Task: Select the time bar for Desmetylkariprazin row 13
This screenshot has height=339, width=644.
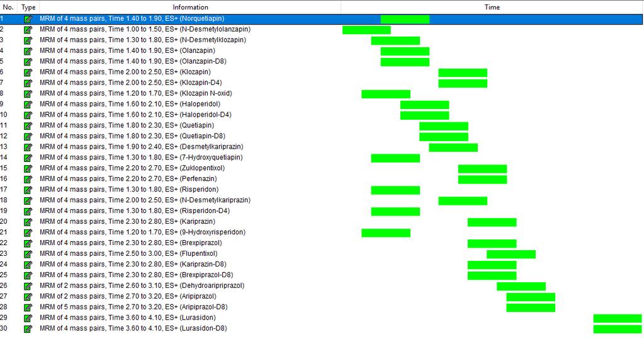Action: pos(453,147)
